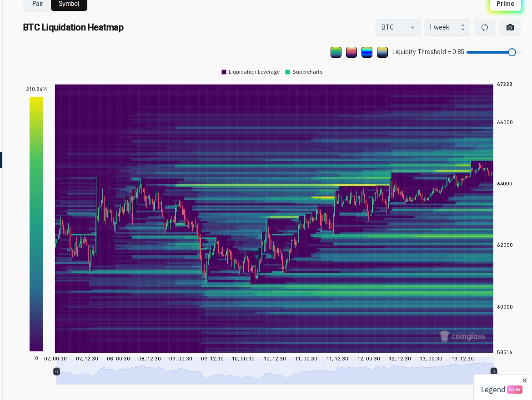
Task: Switch to the Pair tab
Action: click(38, 4)
